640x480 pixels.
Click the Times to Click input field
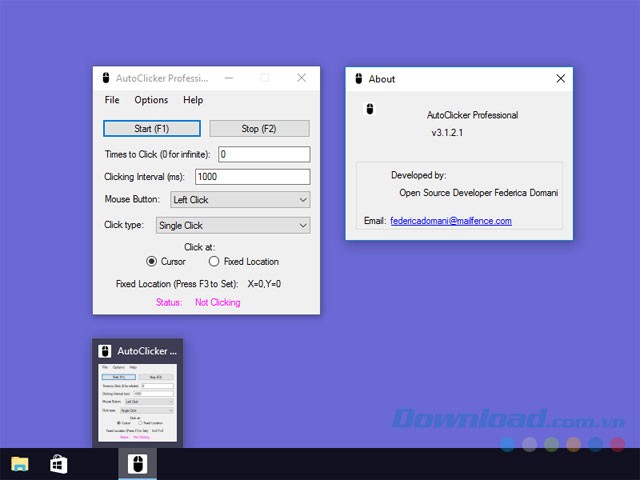point(263,154)
